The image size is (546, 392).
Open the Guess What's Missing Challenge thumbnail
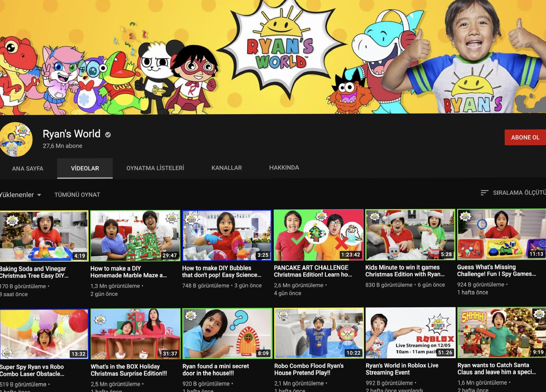[501, 235]
